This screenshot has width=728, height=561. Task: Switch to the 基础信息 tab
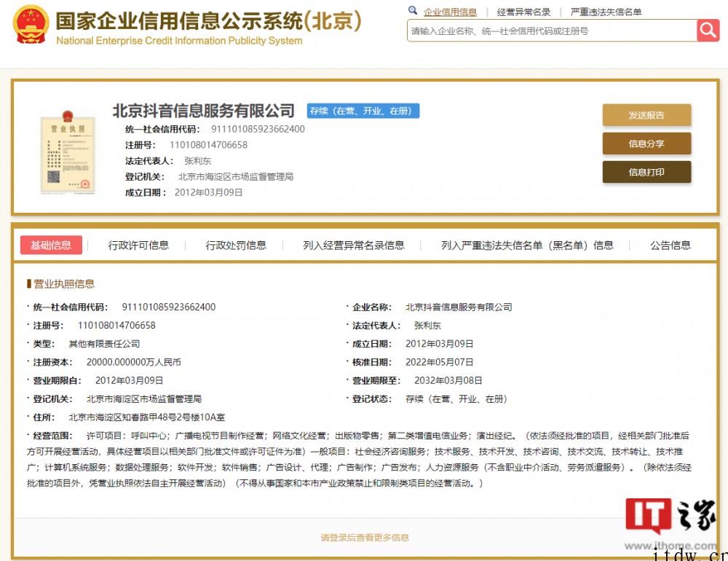pos(51,245)
